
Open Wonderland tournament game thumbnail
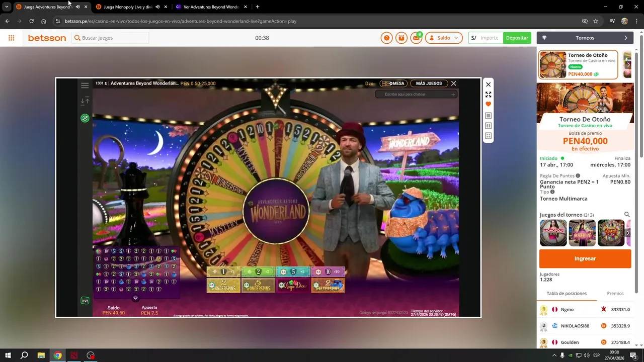[582, 233]
